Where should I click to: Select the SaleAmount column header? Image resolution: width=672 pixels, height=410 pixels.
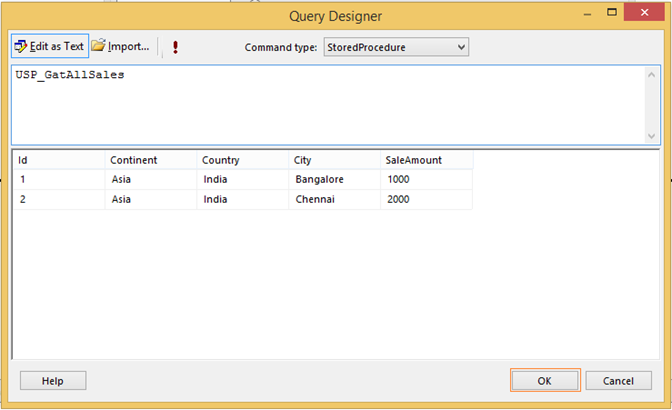coord(426,160)
